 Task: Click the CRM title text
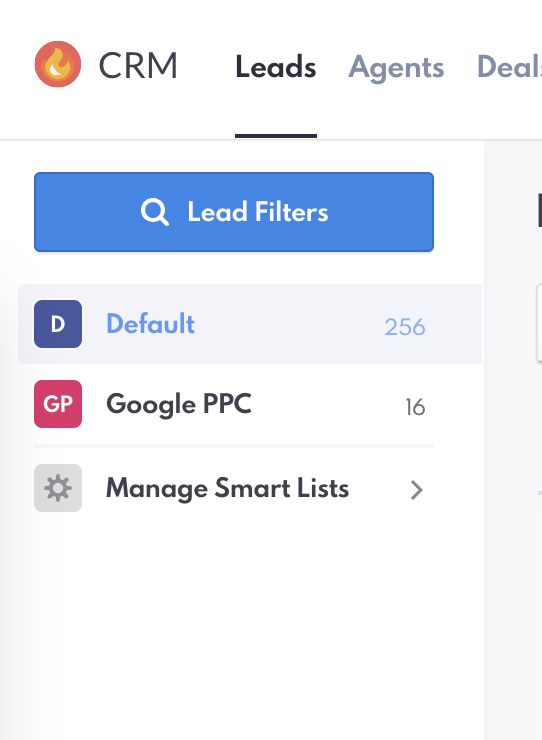pos(138,66)
